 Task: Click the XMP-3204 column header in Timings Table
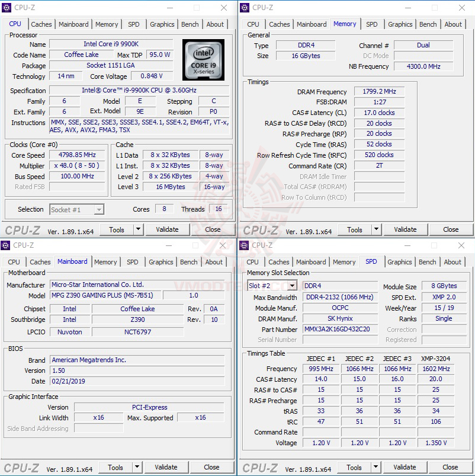click(436, 357)
